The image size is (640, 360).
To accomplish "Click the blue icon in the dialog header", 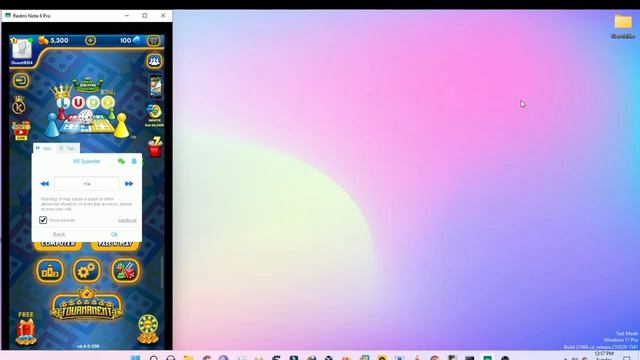I will click(134, 162).
